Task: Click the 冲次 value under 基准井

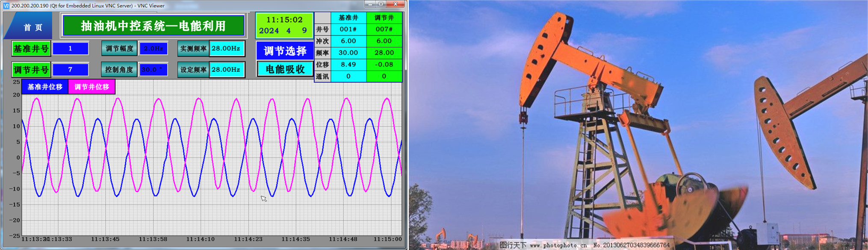Action: coord(348,41)
